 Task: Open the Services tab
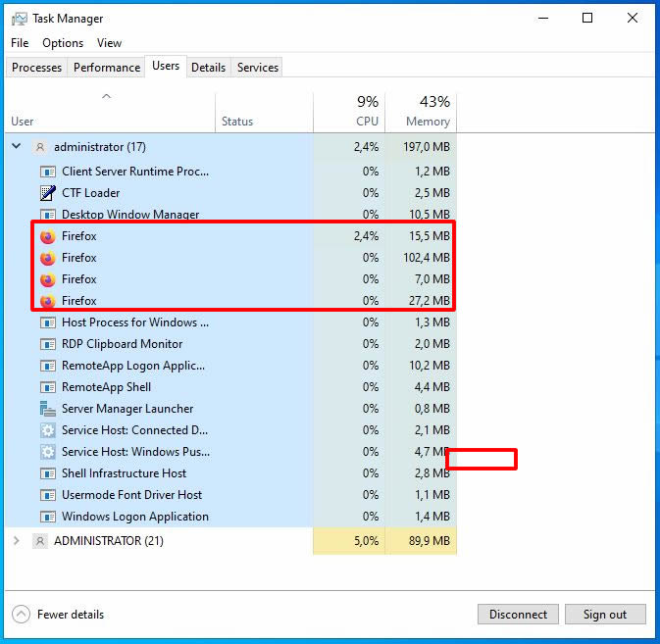coord(258,68)
